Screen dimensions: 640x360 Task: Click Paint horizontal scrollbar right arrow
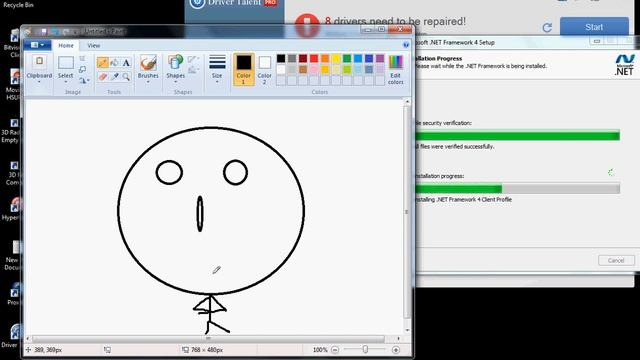pos(399,339)
